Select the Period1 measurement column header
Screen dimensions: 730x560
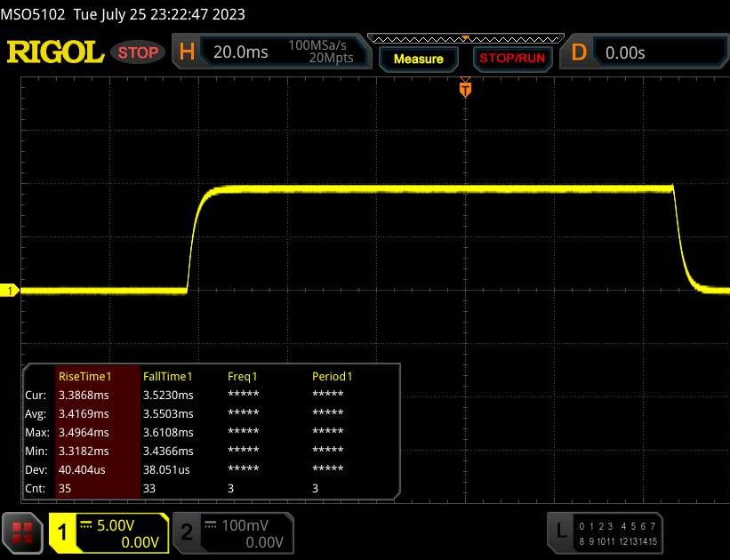point(332,377)
